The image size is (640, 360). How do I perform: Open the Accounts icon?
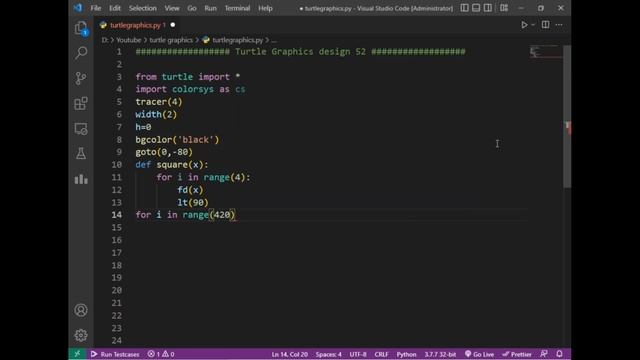click(81, 310)
